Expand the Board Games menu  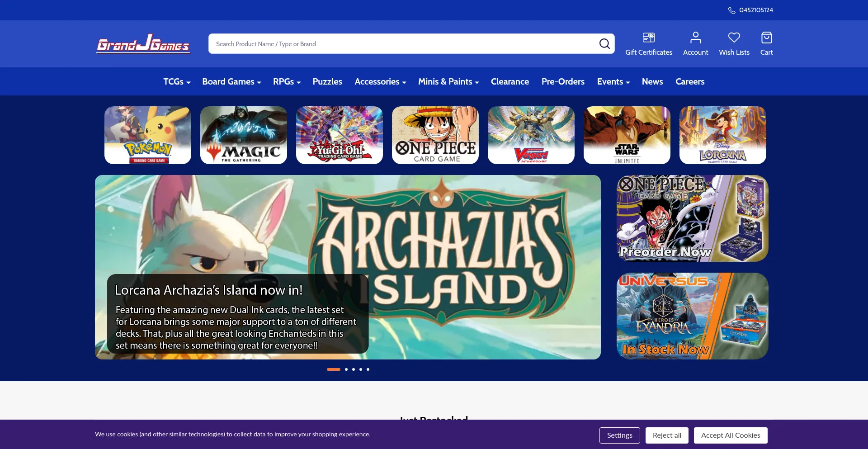231,82
